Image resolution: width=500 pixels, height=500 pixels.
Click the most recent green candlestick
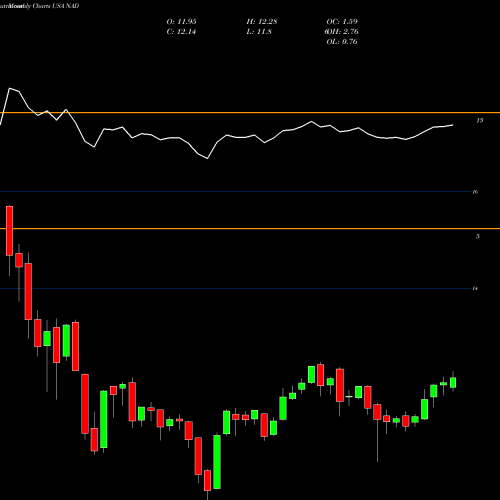coord(453,382)
